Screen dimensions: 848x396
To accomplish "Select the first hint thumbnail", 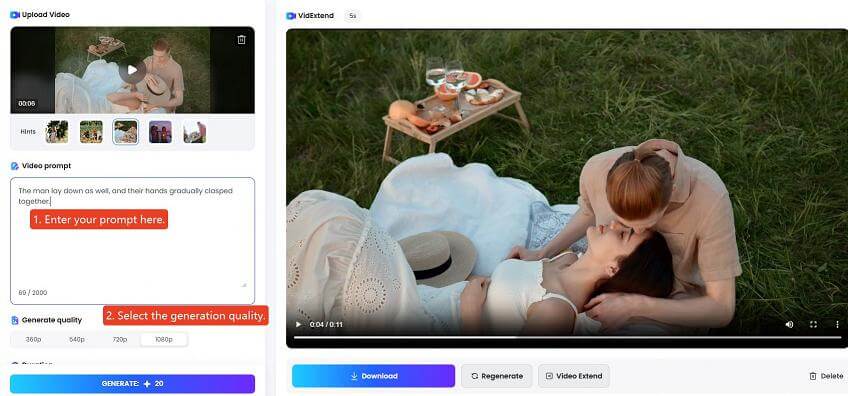I will tap(57, 131).
